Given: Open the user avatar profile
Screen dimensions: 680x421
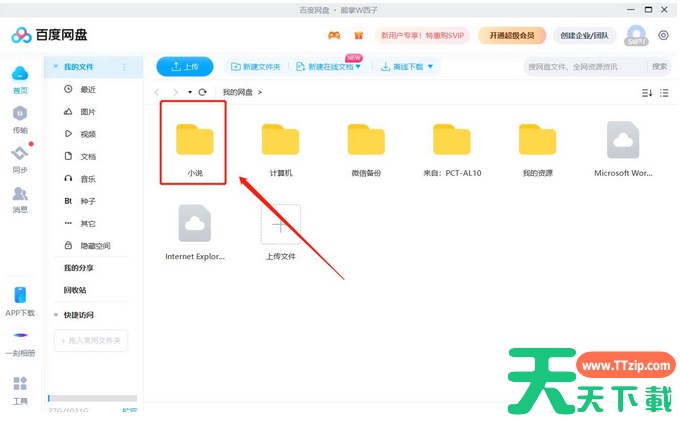Looking at the screenshot, I should coord(636,36).
